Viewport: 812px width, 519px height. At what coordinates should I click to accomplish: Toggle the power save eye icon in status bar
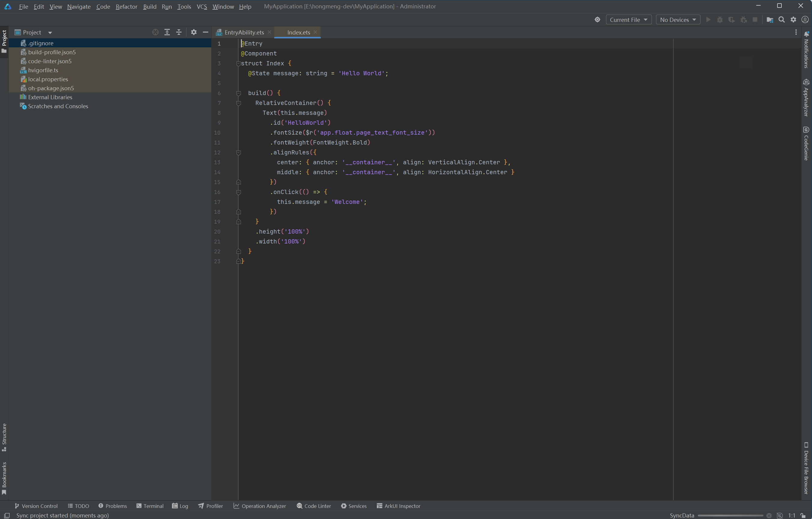pyautogui.click(x=780, y=516)
